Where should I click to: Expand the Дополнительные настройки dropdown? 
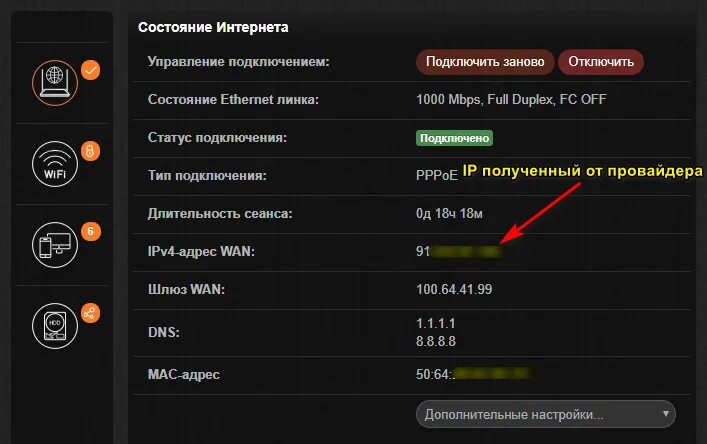click(x=546, y=414)
